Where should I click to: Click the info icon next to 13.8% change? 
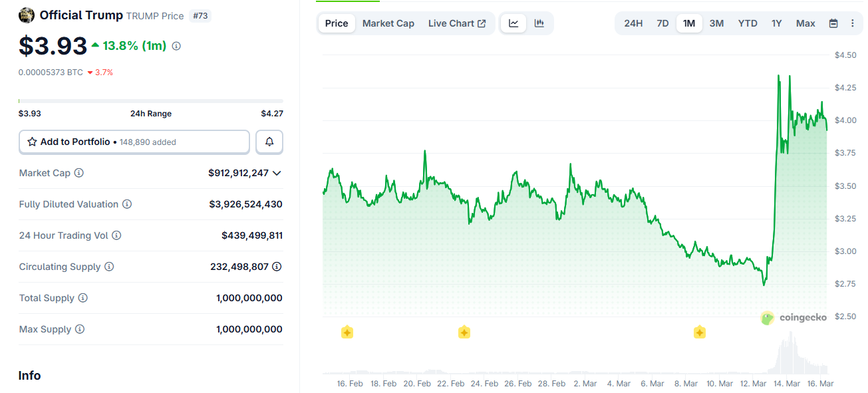click(176, 46)
